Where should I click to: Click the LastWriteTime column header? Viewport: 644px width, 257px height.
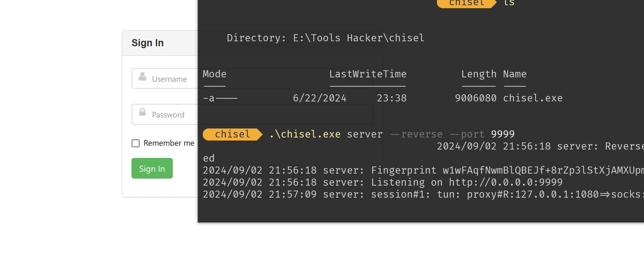[368, 74]
